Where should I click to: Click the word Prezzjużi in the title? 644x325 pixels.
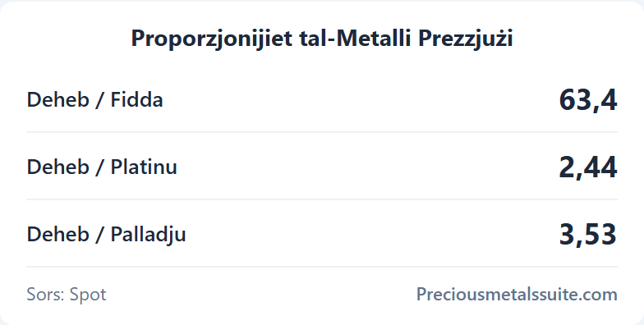coord(466,39)
